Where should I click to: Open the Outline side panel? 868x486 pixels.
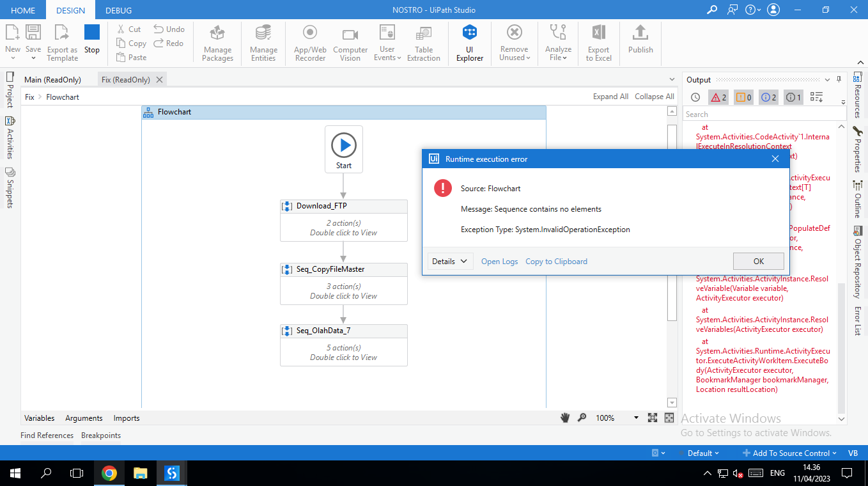click(857, 200)
